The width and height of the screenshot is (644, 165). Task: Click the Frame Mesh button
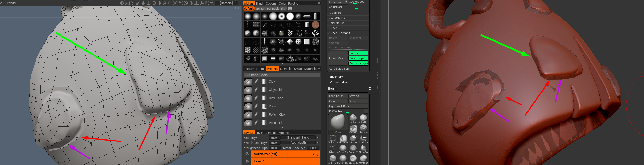[x=338, y=58]
